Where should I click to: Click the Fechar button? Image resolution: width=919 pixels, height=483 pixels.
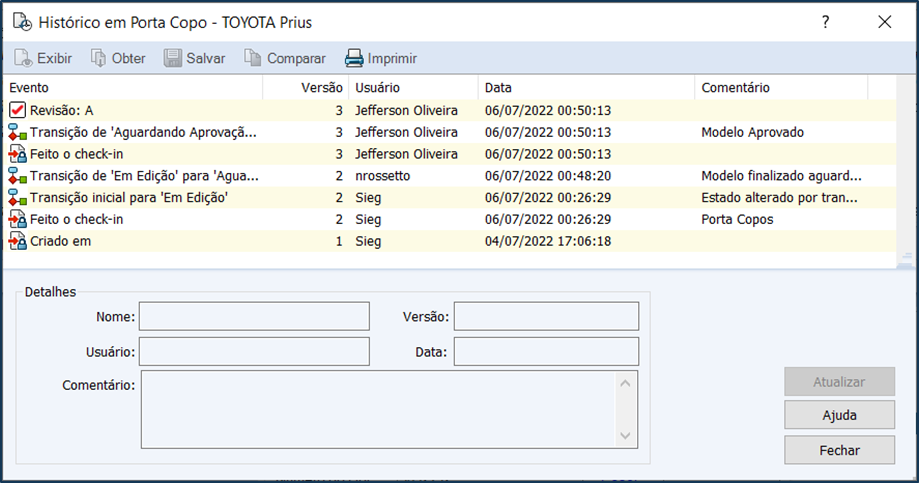[839, 450]
